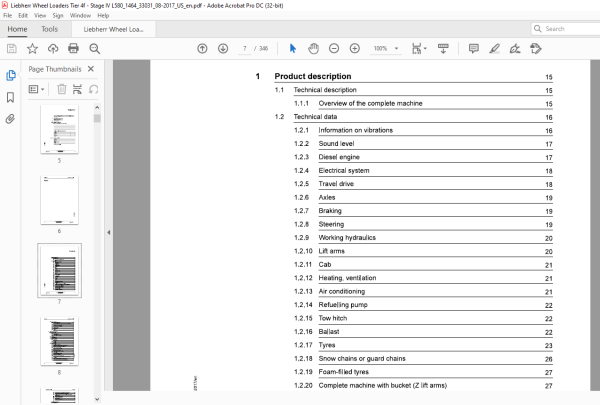600x405 pixels.
Task: Switch to the Tools tab
Action: point(49,29)
